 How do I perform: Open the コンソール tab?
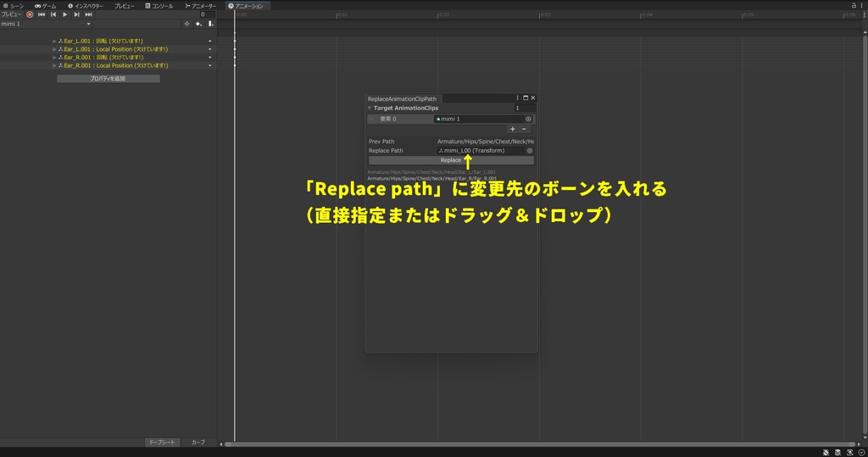[159, 6]
